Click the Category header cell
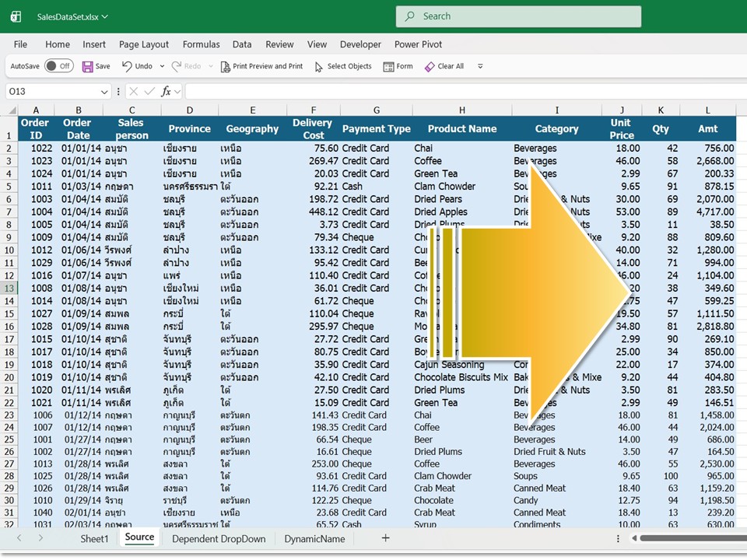Viewport: 747px width, 560px height. (556, 128)
